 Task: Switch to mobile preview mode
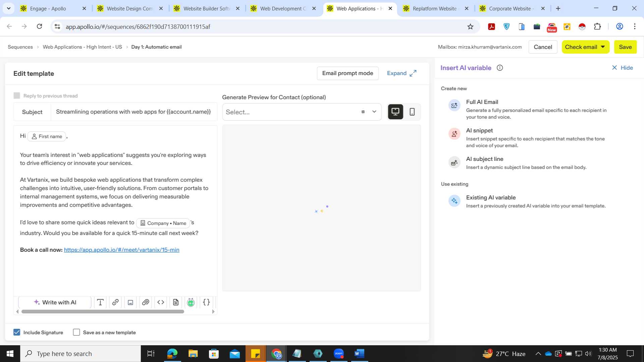[412, 112]
